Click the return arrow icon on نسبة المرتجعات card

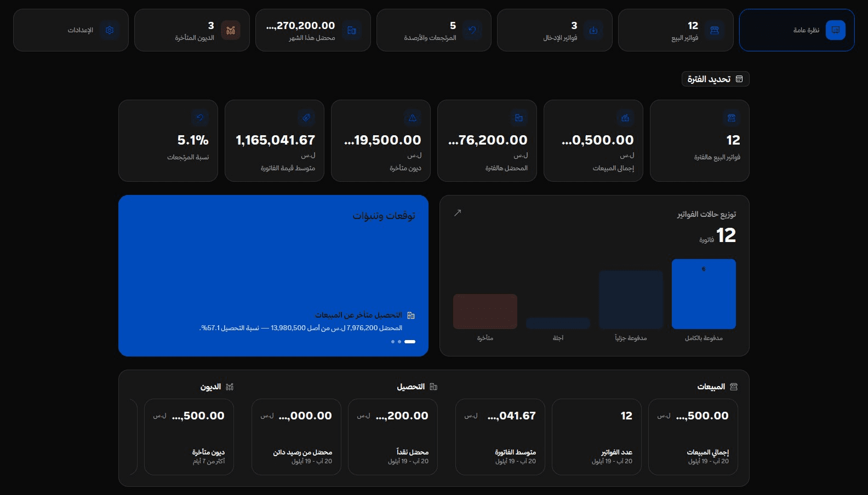pyautogui.click(x=200, y=118)
